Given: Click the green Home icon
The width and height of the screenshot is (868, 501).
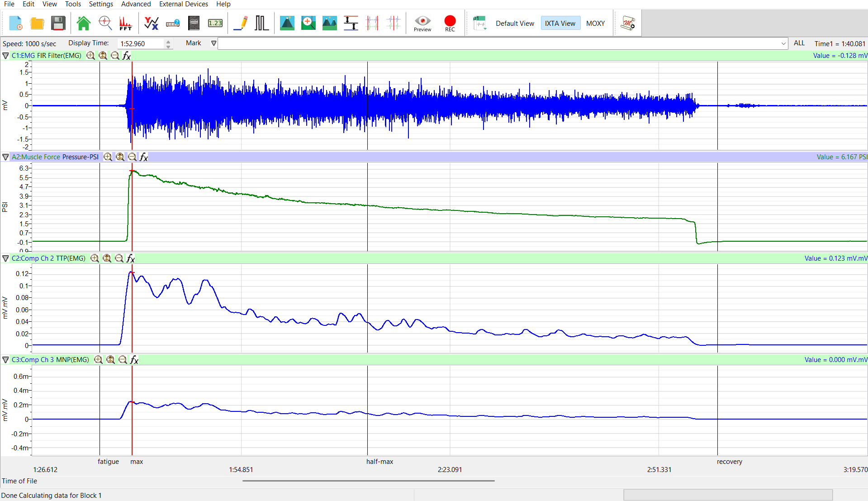Looking at the screenshot, I should pos(83,23).
